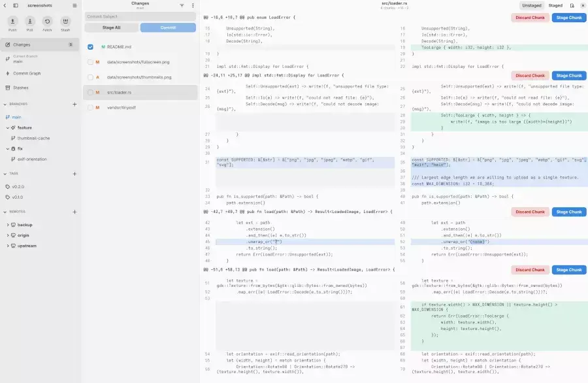Stage data/screenshots/fullscreen.png checkbox

click(90, 62)
